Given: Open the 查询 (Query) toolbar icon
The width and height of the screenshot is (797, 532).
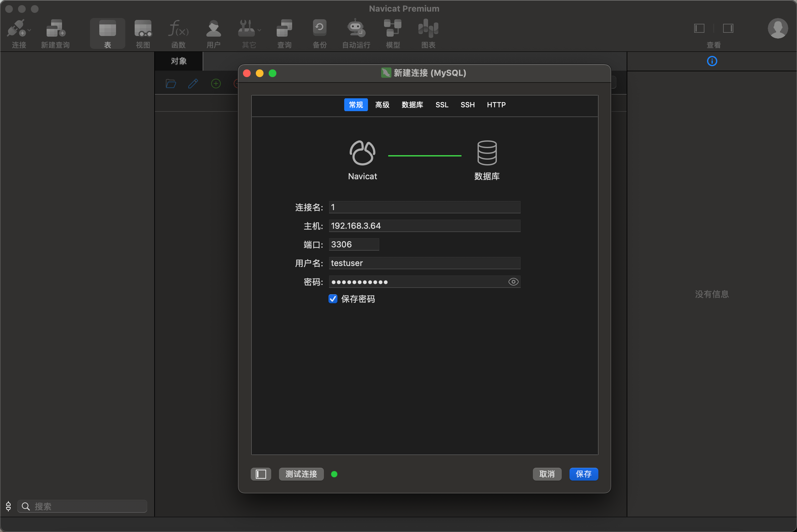Looking at the screenshot, I should [284, 28].
